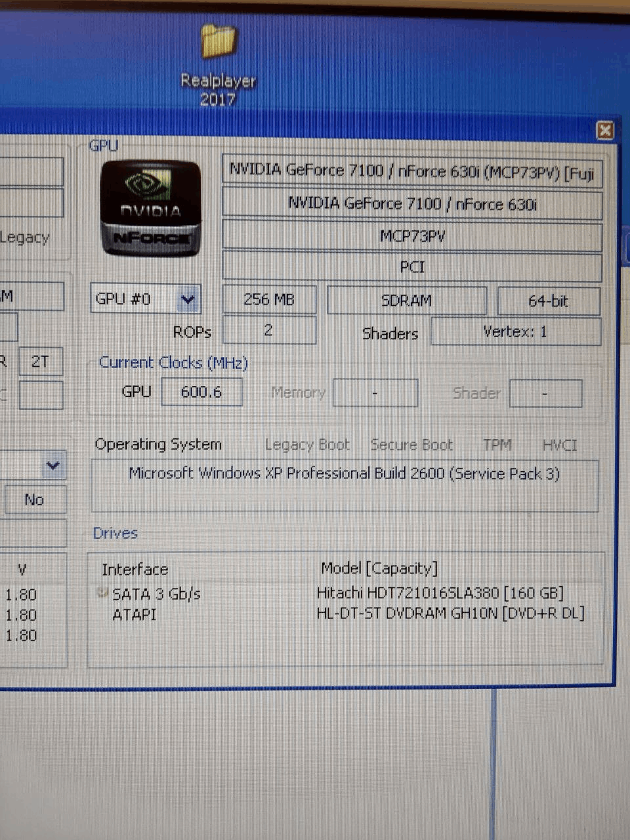Viewport: 630px width, 840px height.
Task: Click the TPM indicator label
Action: 497,445
